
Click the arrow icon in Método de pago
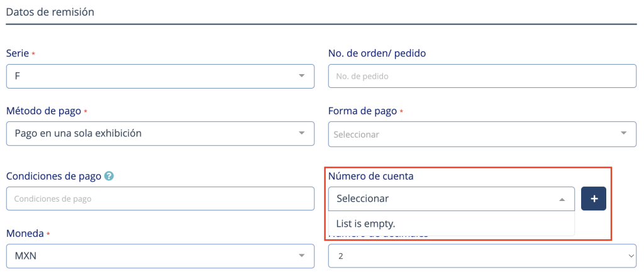[x=301, y=133]
